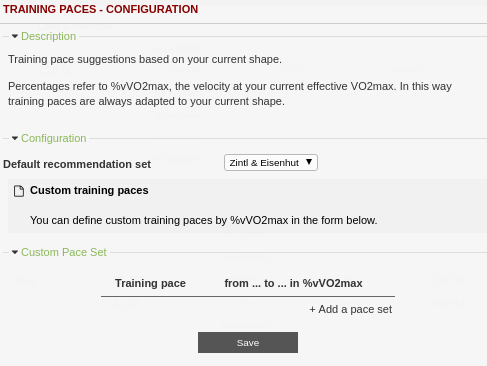The height and width of the screenshot is (366, 487).
Task: Click the document icon beside Custom training paces
Action: [x=19, y=191]
